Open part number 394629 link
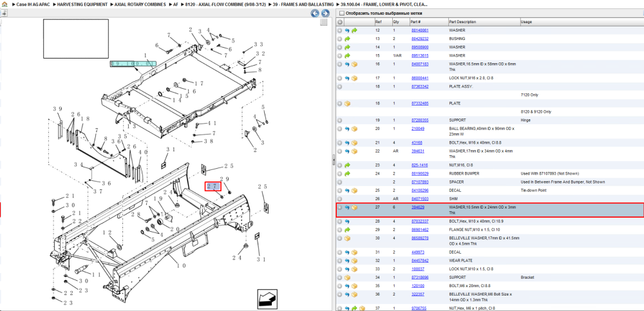The width and height of the screenshot is (644, 311). (x=418, y=207)
